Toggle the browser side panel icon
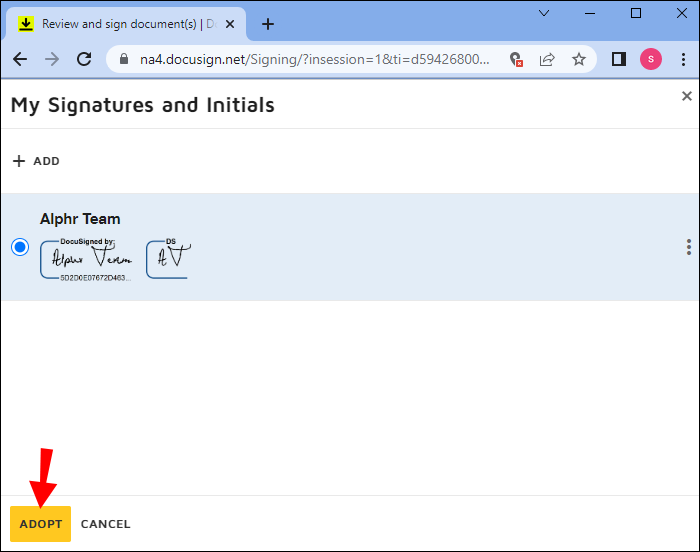This screenshot has height=552, width=700. (x=619, y=59)
